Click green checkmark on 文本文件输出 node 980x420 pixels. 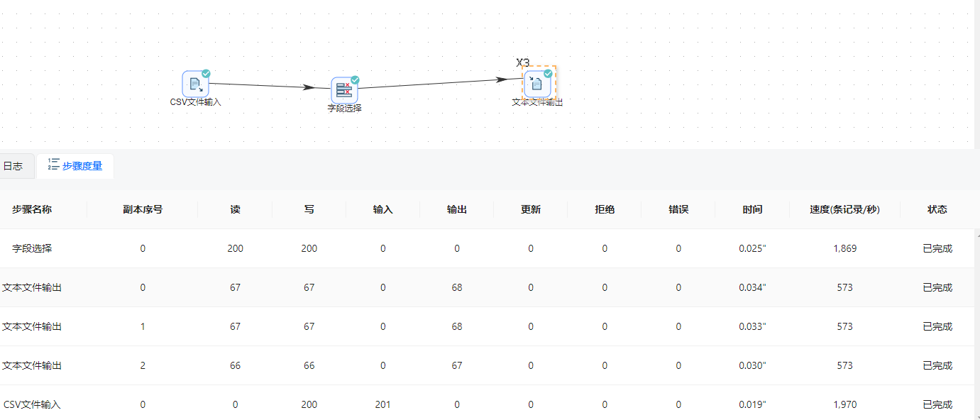click(x=548, y=73)
